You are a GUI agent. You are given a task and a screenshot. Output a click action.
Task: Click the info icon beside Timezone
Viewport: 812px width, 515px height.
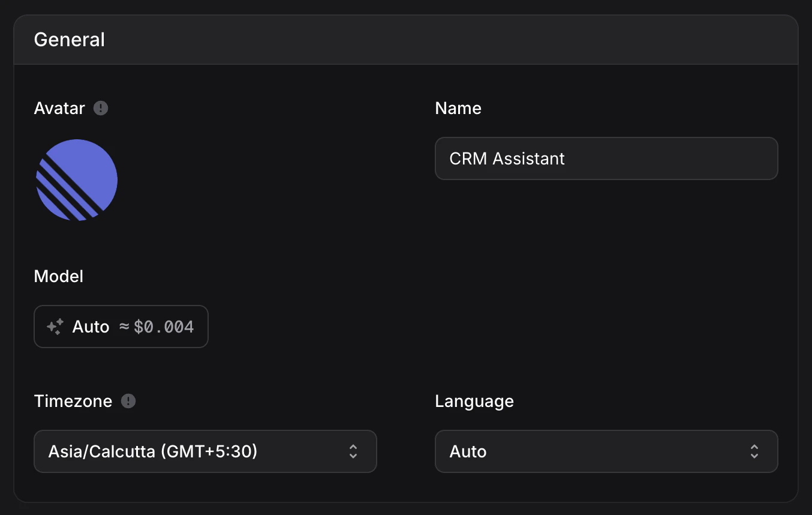(128, 401)
